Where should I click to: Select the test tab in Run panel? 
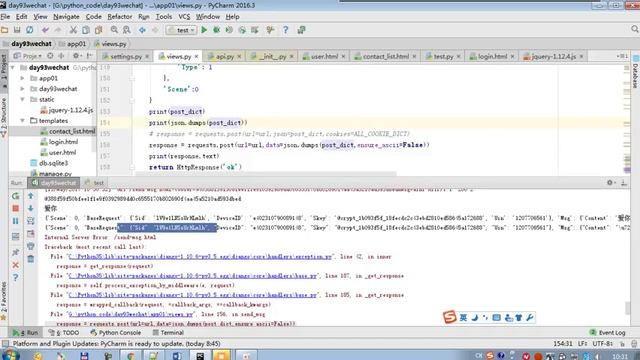pyautogui.click(x=95, y=183)
